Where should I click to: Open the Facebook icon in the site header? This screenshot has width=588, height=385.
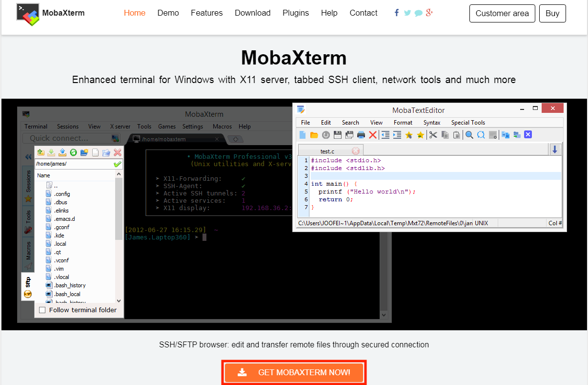click(x=397, y=13)
